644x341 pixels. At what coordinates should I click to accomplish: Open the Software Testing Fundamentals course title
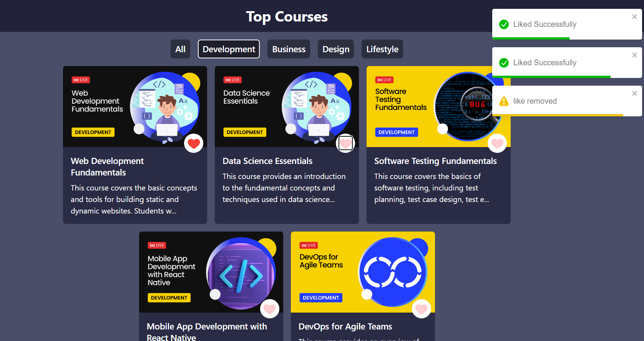point(435,161)
